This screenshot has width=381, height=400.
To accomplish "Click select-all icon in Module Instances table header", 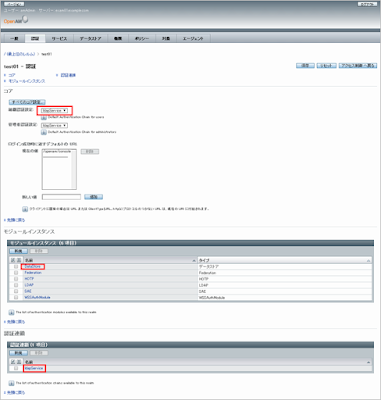I will coord(13,260).
